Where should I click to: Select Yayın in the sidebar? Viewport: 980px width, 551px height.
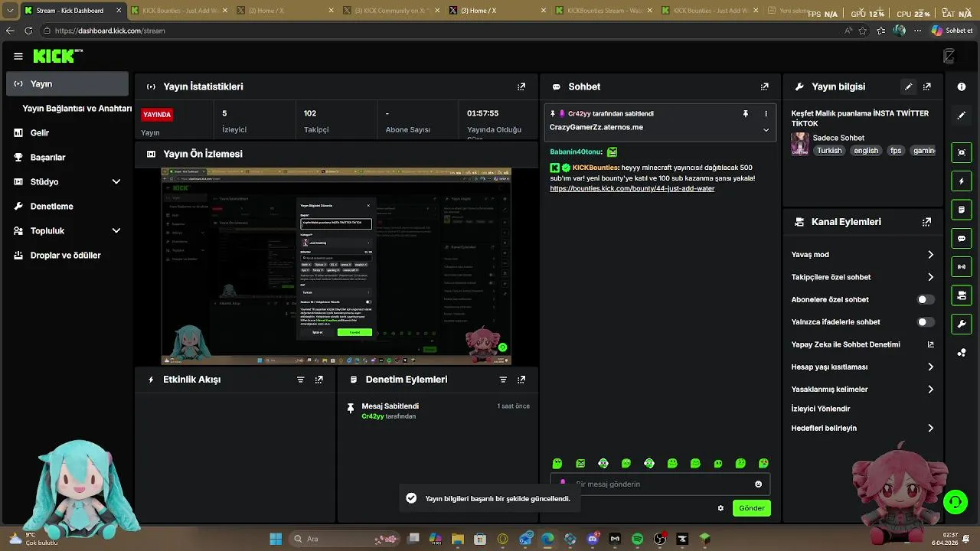(x=67, y=84)
